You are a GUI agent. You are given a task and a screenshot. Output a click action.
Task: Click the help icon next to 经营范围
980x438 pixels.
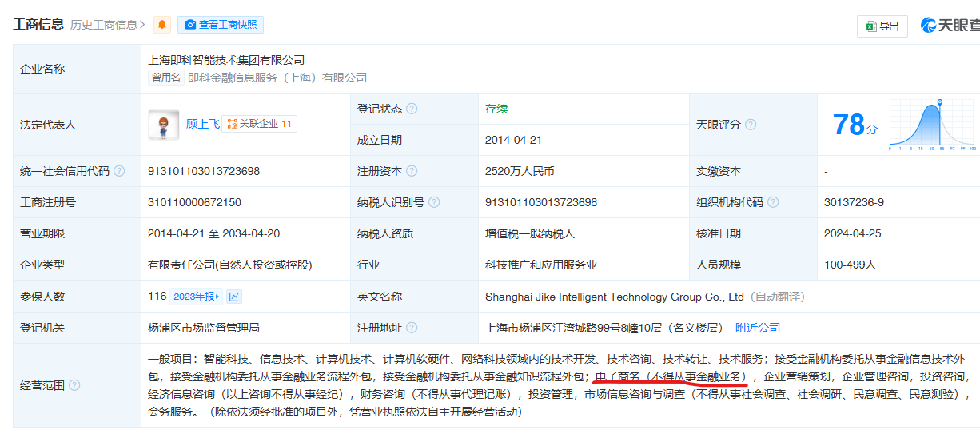pyautogui.click(x=74, y=385)
